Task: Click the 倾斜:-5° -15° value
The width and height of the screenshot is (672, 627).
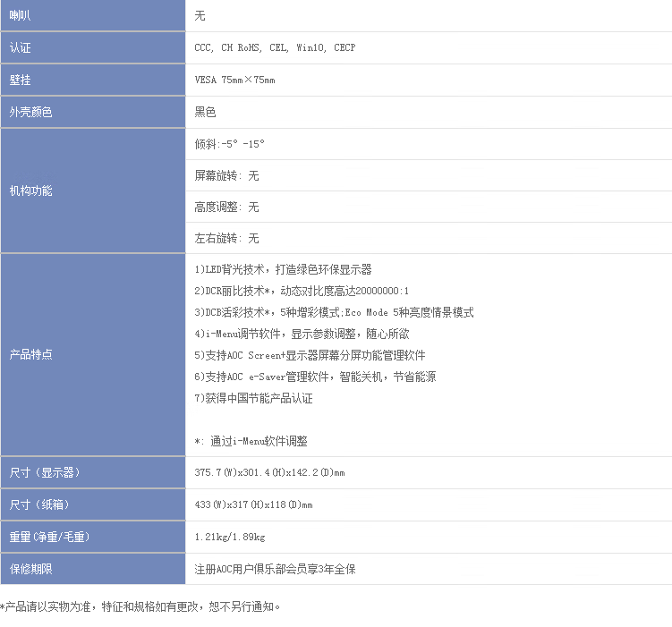Action: click(230, 144)
